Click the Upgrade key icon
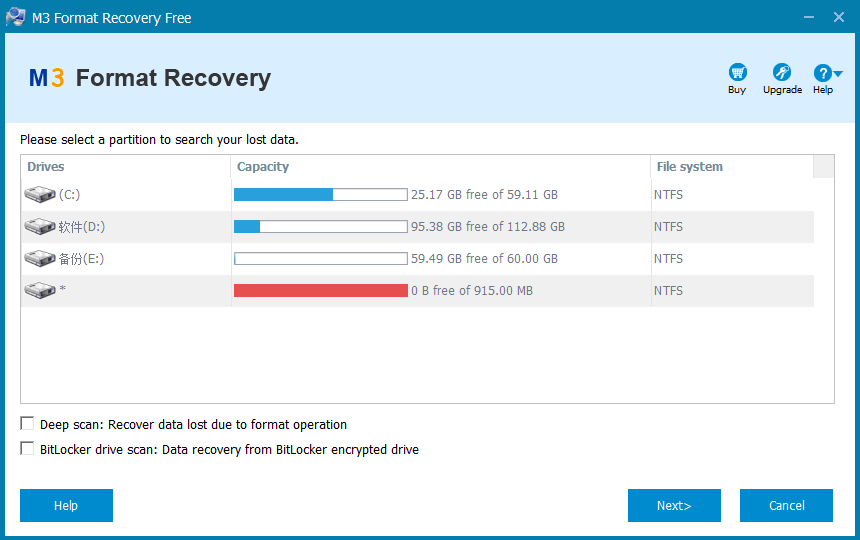Image resolution: width=860 pixels, height=540 pixels. point(782,72)
